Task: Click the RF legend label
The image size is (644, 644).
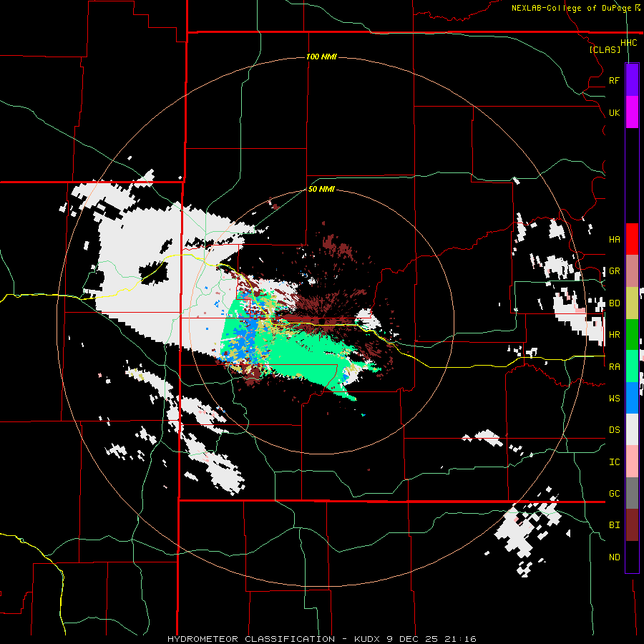Action: pyautogui.click(x=614, y=80)
